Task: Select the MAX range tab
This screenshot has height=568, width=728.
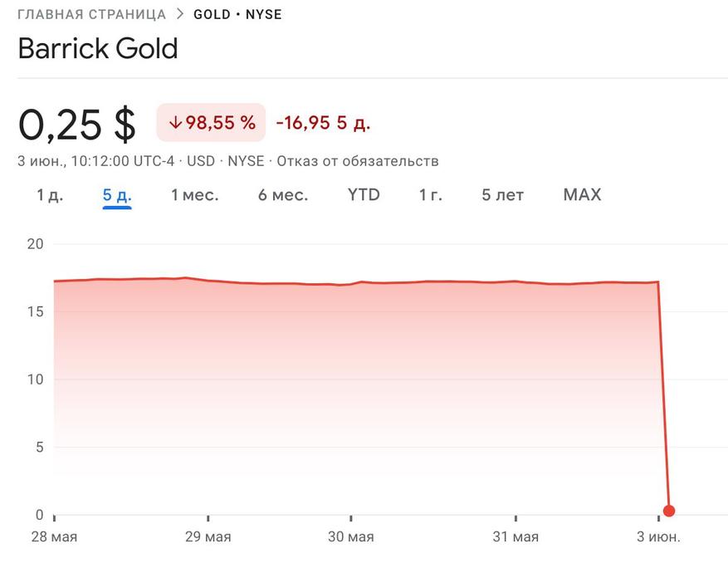Action: tap(582, 195)
